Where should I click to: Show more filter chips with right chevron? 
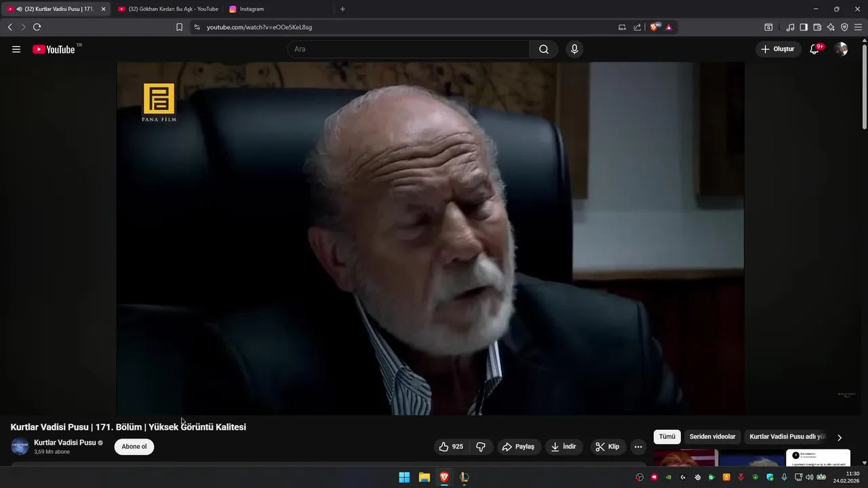840,438
